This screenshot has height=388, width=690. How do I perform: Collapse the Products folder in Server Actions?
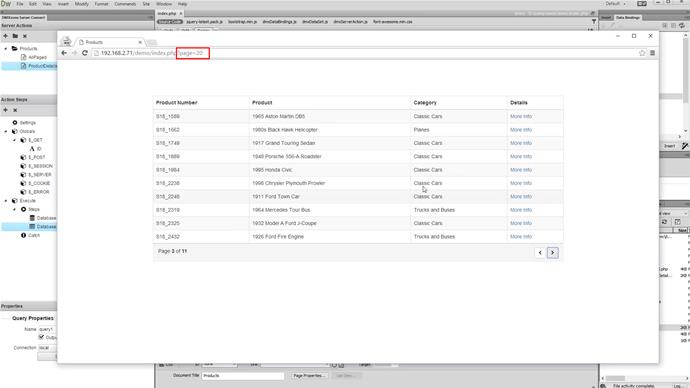tap(6, 48)
